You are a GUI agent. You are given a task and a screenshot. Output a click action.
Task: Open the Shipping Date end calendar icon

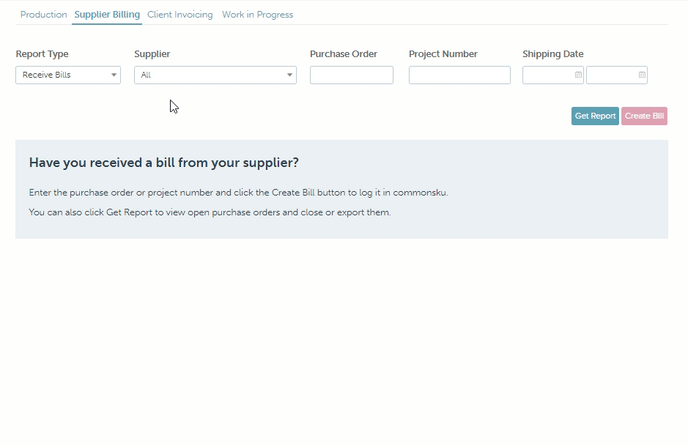point(642,75)
